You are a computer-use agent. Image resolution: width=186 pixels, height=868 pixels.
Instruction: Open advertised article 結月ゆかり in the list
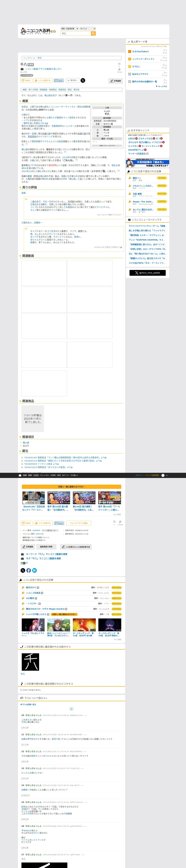point(31,588)
